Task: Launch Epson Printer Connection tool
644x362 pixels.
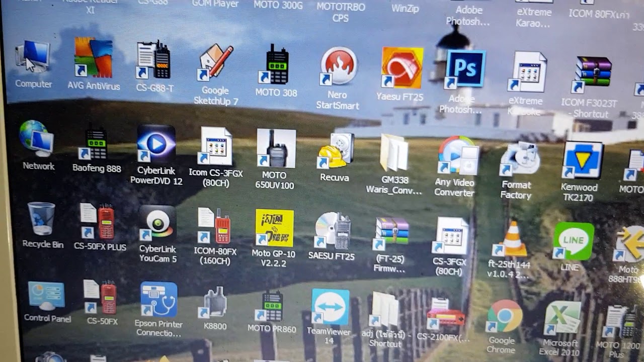Action: pyautogui.click(x=159, y=300)
